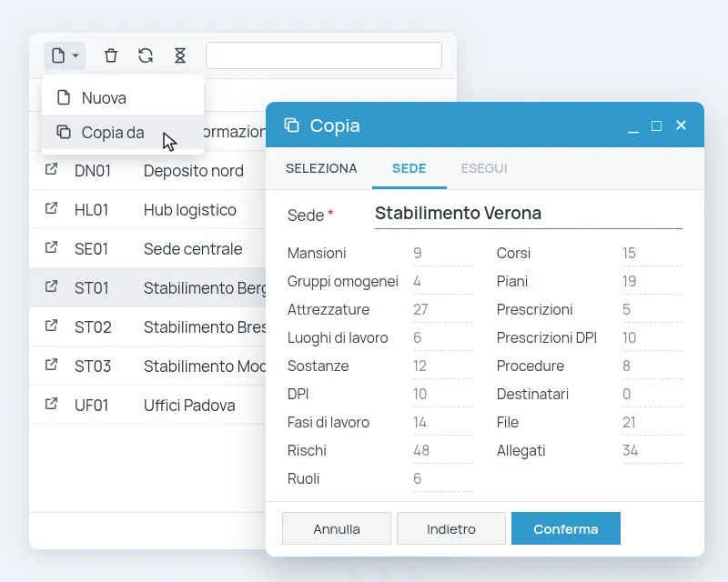This screenshot has height=582, width=728.
Task: Click the DN01 code cell
Action: click(x=93, y=171)
